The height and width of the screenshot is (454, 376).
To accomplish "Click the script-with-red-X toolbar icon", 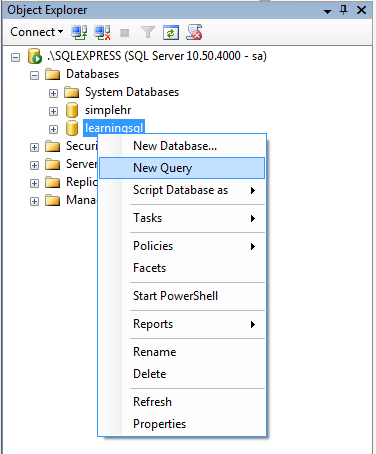I will 194,32.
